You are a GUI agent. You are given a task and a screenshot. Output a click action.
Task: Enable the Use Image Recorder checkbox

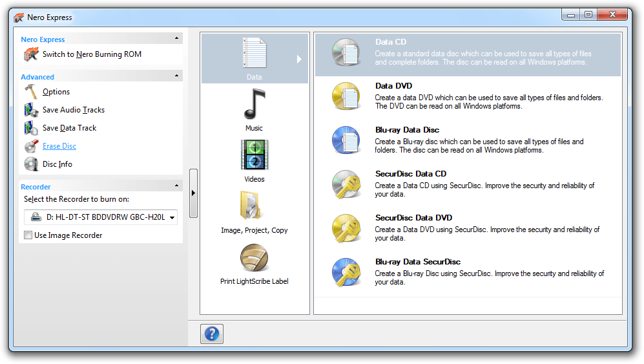(x=28, y=235)
